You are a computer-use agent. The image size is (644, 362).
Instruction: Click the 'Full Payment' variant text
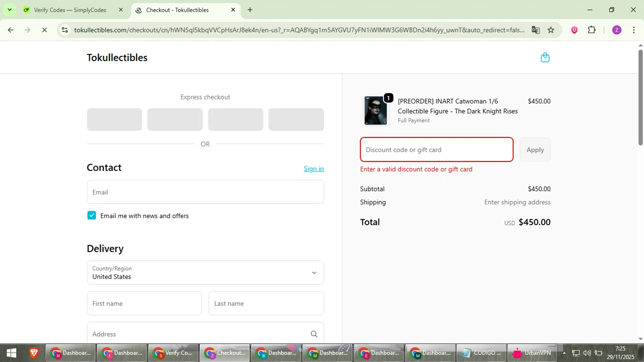coord(414,121)
